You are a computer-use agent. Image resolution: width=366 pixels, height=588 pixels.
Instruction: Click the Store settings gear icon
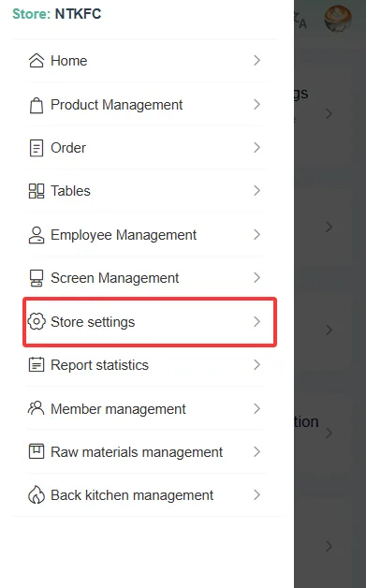click(37, 321)
